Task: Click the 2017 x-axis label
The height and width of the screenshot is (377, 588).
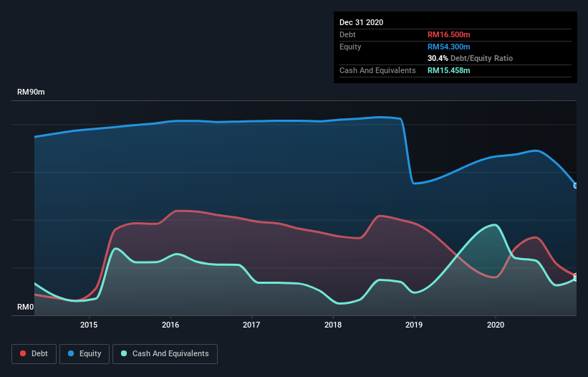Action: click(251, 325)
